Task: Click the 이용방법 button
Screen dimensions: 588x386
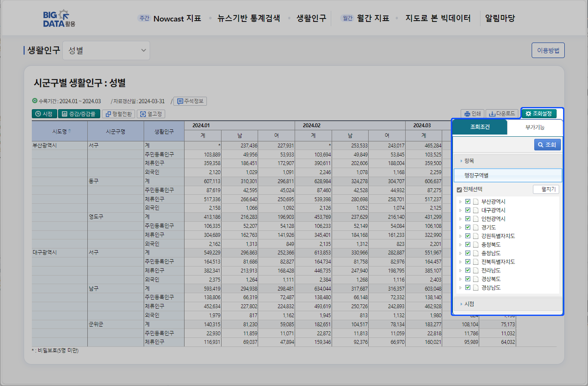Action: click(548, 50)
